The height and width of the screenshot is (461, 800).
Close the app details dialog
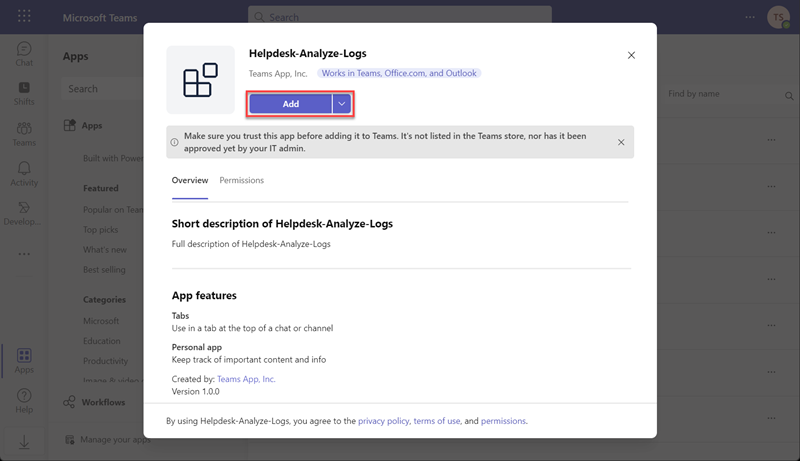coord(631,55)
